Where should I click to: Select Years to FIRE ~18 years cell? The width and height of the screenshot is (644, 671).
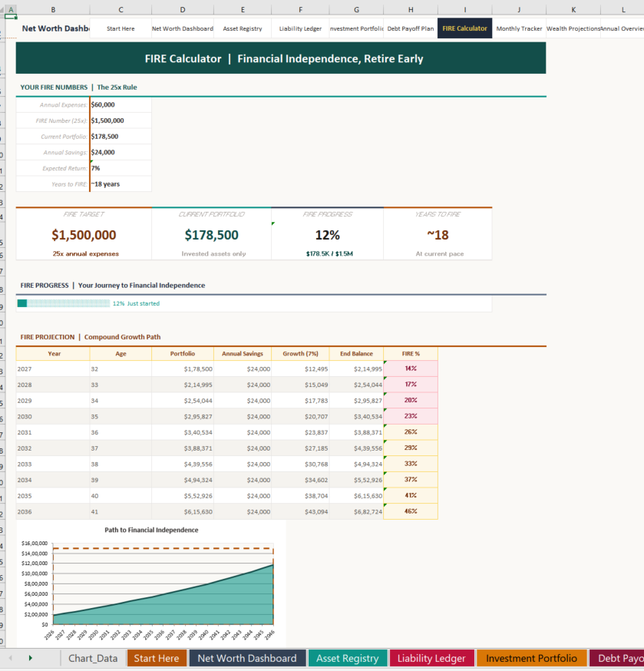(x=121, y=184)
